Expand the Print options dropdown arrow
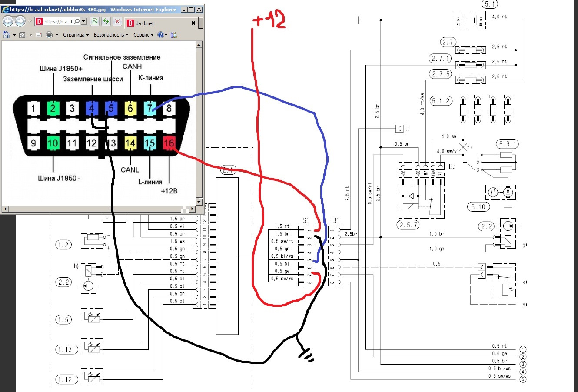Screen dimensions: 578x392 [56, 35]
